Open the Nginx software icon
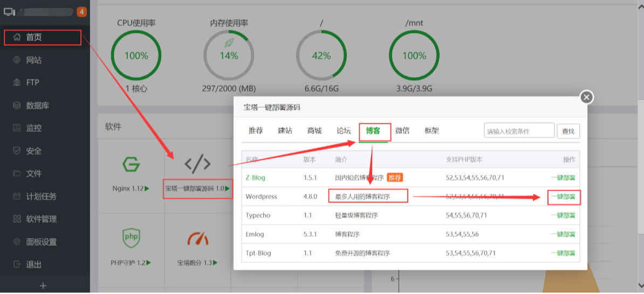This screenshot has width=644, height=294. [132, 164]
